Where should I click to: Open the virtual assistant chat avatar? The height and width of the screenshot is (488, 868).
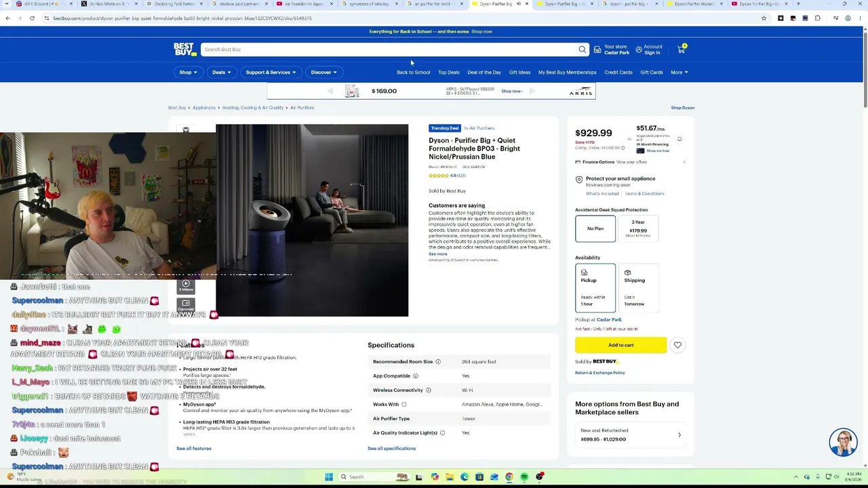[843, 442]
